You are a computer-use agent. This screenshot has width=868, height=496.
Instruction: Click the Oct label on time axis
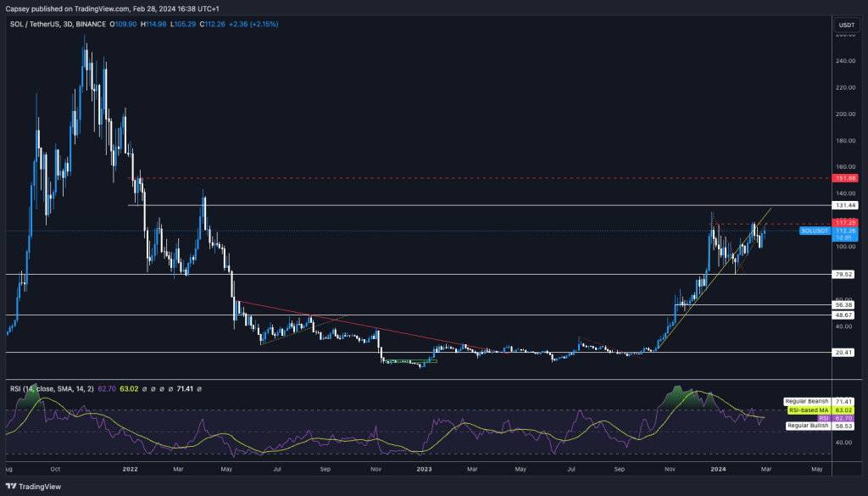(55, 469)
